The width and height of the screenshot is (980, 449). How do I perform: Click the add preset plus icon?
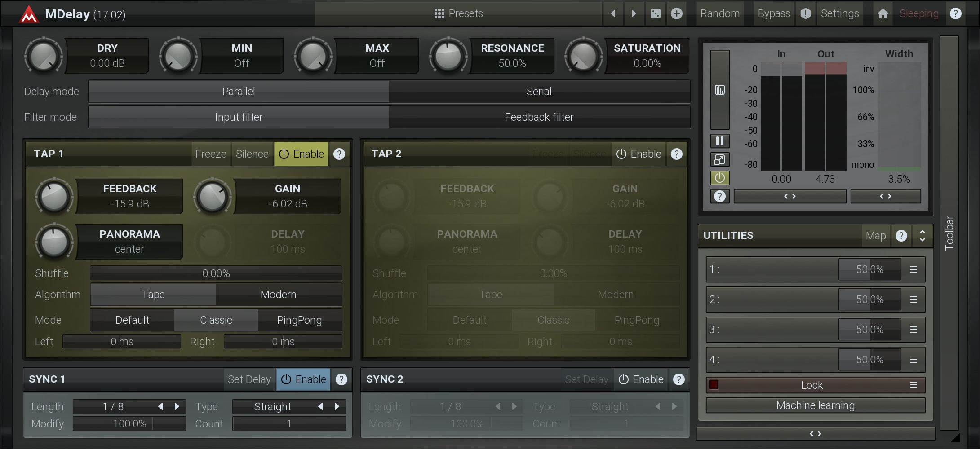coord(677,13)
